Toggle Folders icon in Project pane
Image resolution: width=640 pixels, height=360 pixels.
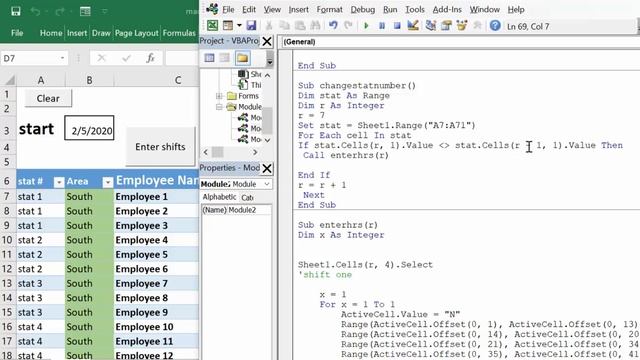point(242,58)
